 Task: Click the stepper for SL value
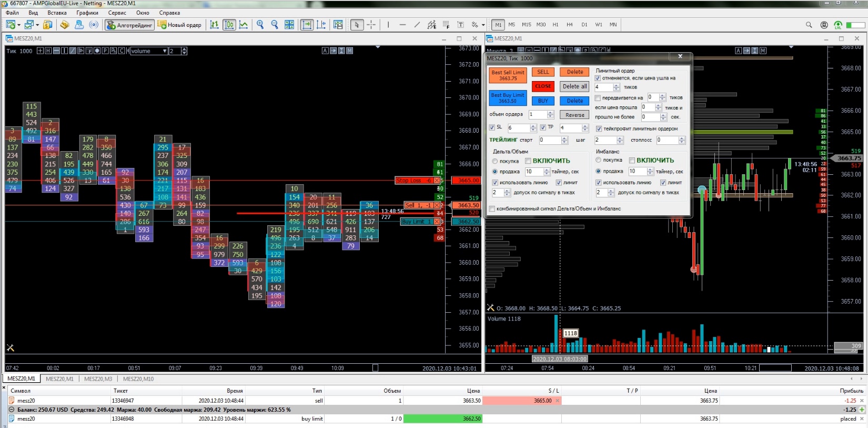(x=533, y=128)
